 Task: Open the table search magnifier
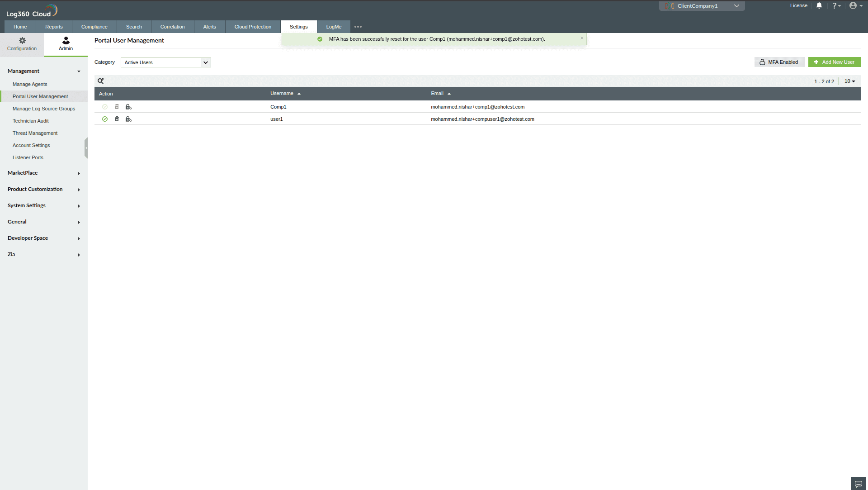click(100, 81)
